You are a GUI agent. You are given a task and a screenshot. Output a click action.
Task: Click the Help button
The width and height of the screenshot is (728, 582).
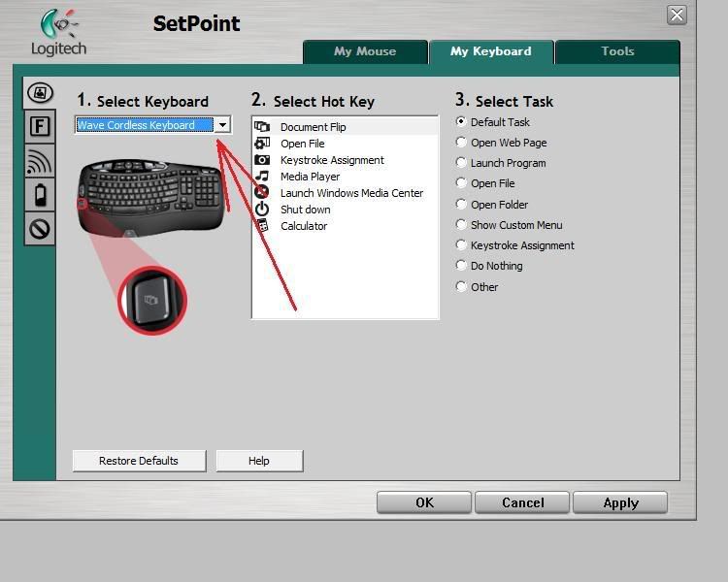[x=259, y=461]
